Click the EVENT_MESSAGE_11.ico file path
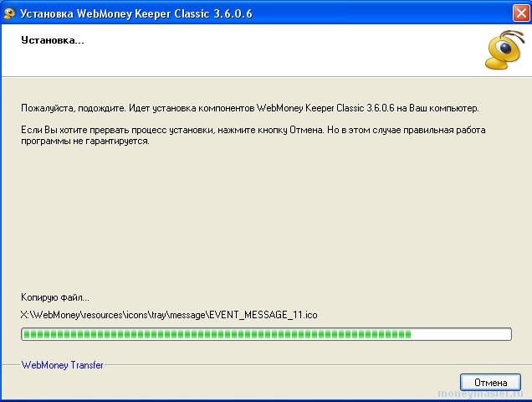This screenshot has height=402, width=532. (x=169, y=315)
